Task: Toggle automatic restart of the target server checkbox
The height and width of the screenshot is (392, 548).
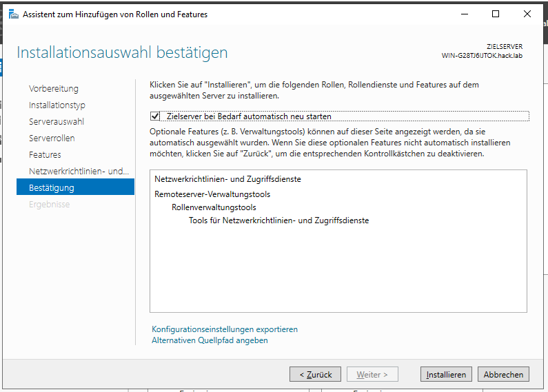Action: pos(155,116)
